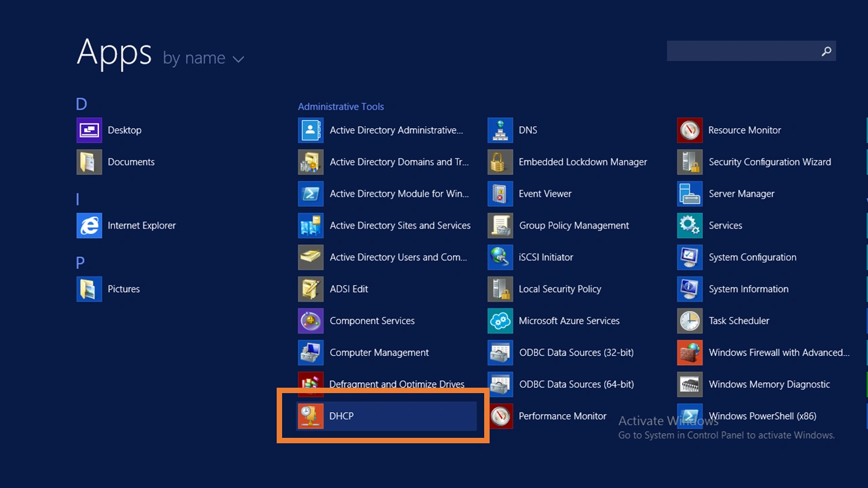Launch the Local Security Policy icon
This screenshot has width=868, height=488.
[x=500, y=289]
